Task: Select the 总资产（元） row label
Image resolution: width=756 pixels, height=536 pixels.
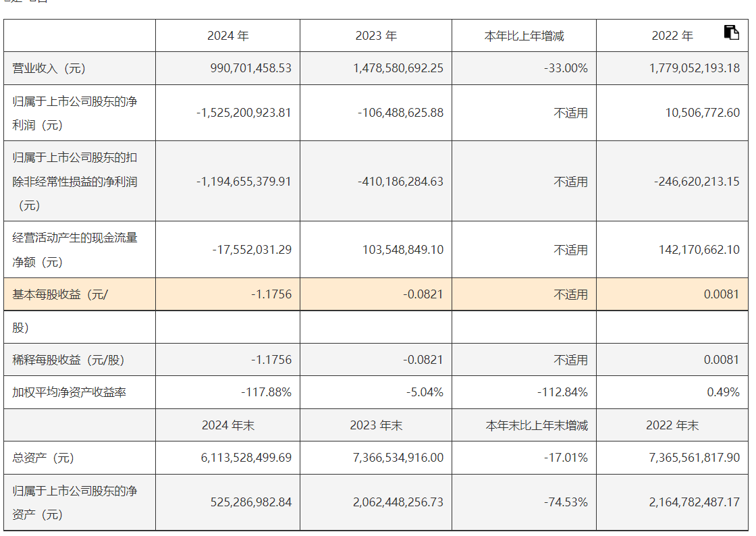Action: [x=43, y=458]
